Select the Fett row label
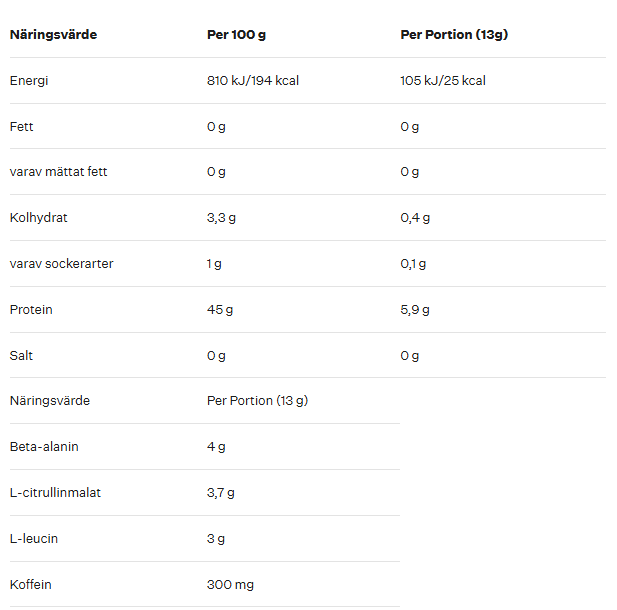This screenshot has height=610, width=617. coord(21,127)
